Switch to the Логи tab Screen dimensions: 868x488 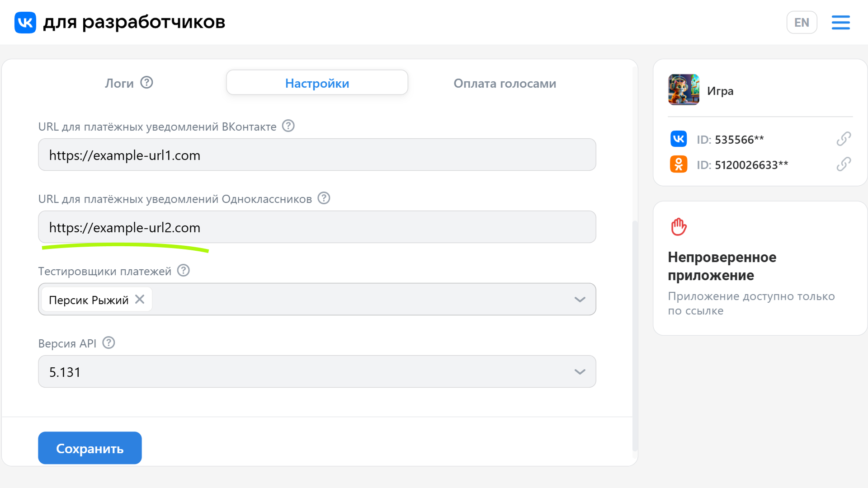point(118,83)
